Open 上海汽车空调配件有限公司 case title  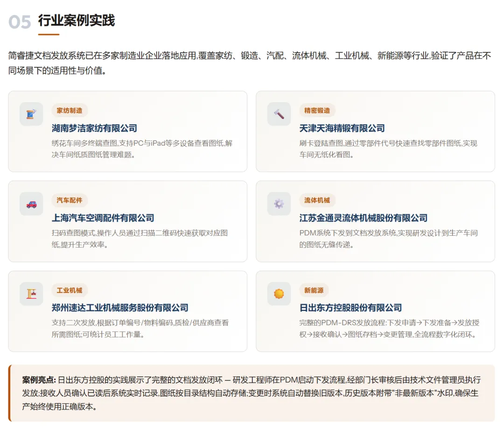103,218
